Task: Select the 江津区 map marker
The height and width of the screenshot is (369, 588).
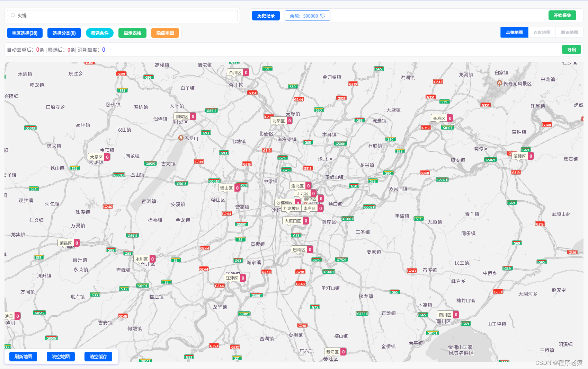Action: (235, 278)
